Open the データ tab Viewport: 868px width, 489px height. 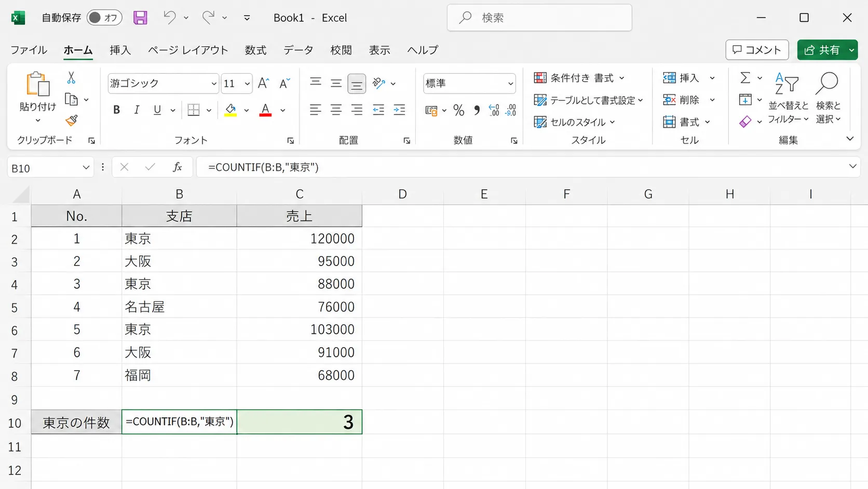click(298, 50)
